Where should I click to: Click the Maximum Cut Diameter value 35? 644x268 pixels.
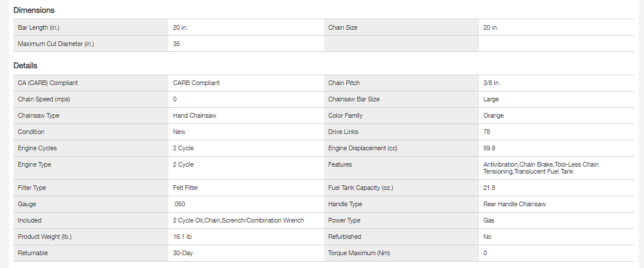pyautogui.click(x=177, y=44)
